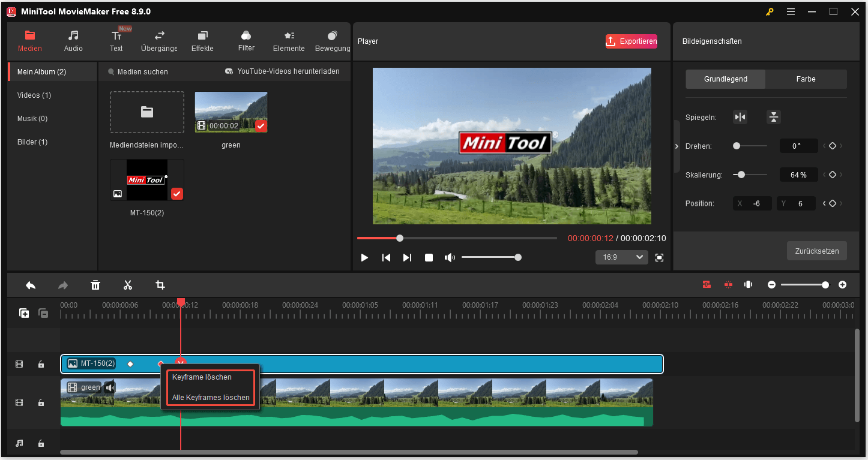Add a keyframe for Skalierung
868x460 pixels.
pyautogui.click(x=833, y=175)
